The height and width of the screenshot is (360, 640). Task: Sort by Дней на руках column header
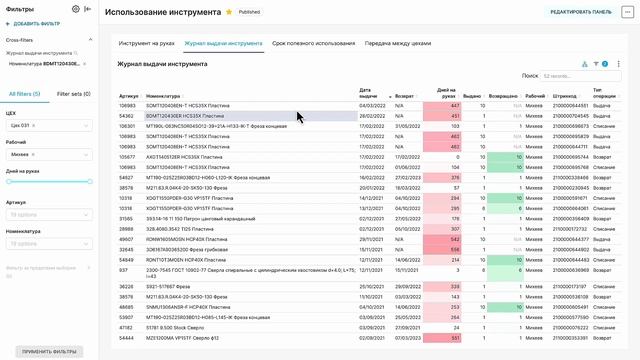pos(446,93)
